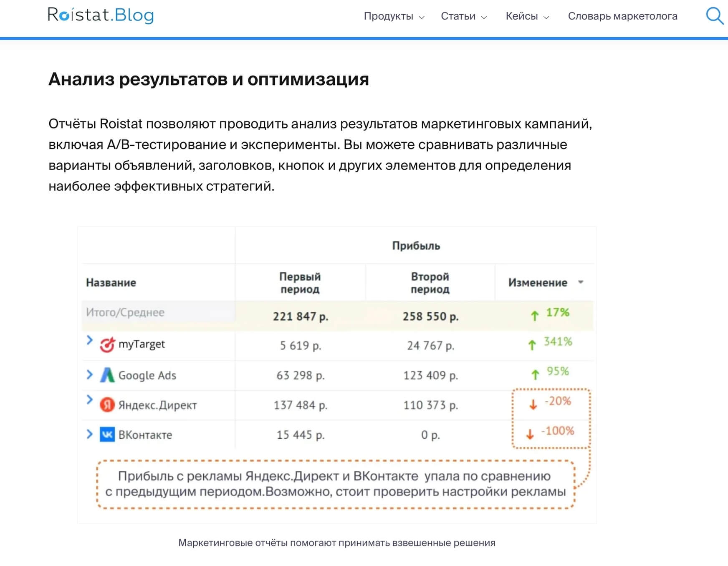Click the Первый период column header
This screenshot has height=566, width=728.
(x=300, y=283)
